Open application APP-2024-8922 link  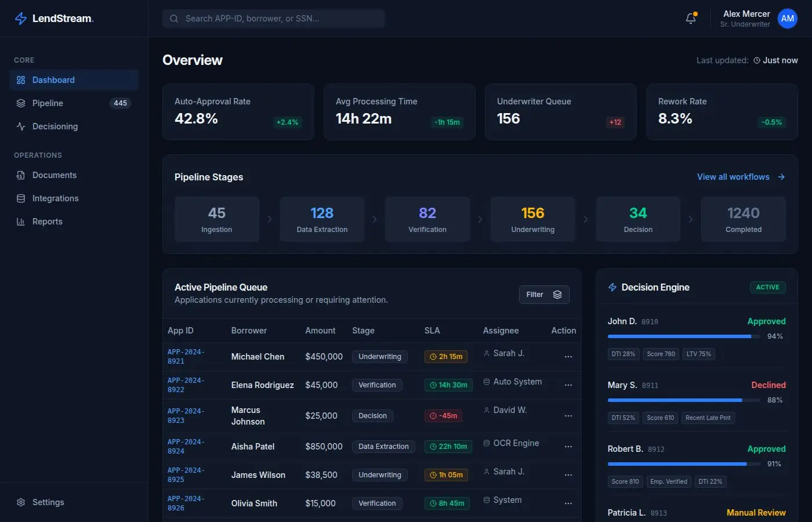tap(186, 385)
